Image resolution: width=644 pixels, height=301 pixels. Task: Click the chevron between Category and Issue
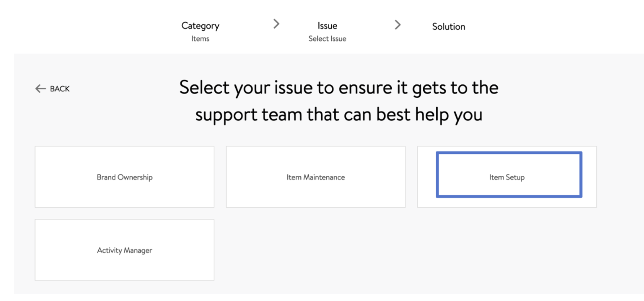pos(276,24)
